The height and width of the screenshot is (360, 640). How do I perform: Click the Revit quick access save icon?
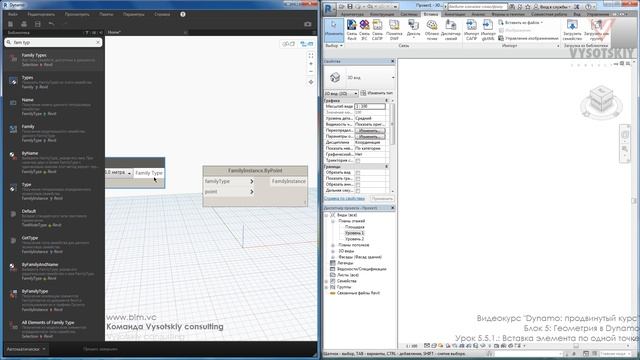click(x=350, y=7)
